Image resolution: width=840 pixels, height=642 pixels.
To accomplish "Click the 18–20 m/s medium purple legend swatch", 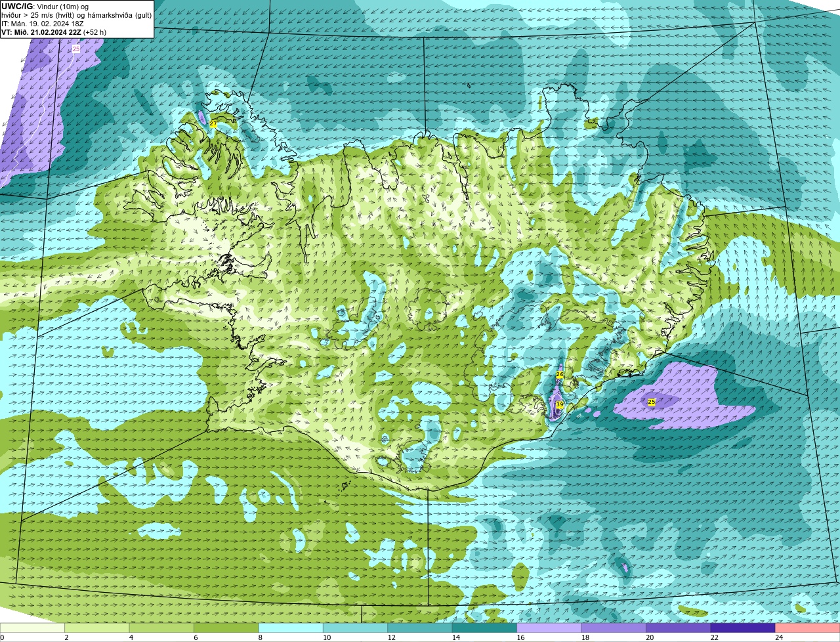I will pos(614,628).
